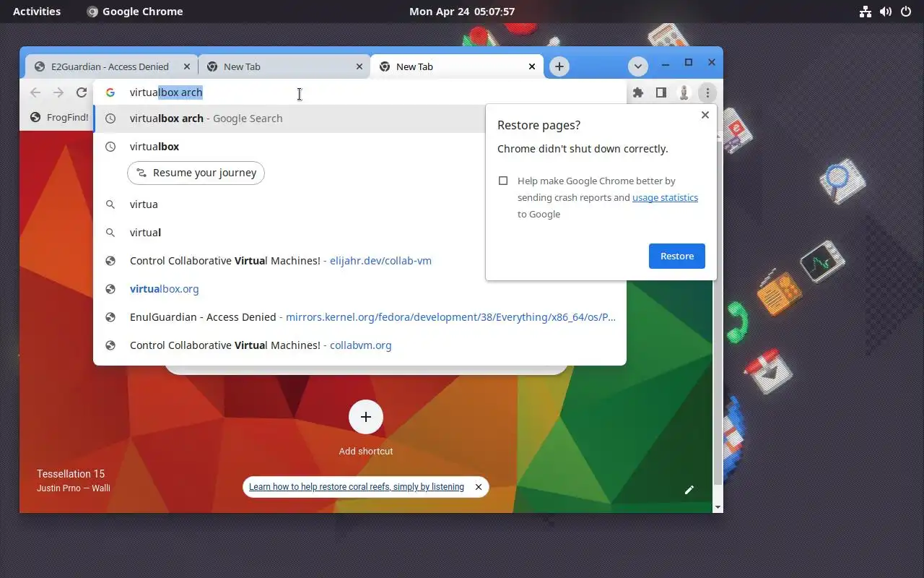The height and width of the screenshot is (578, 924).
Task: Open FrogFind! bookmark
Action: tap(59, 117)
